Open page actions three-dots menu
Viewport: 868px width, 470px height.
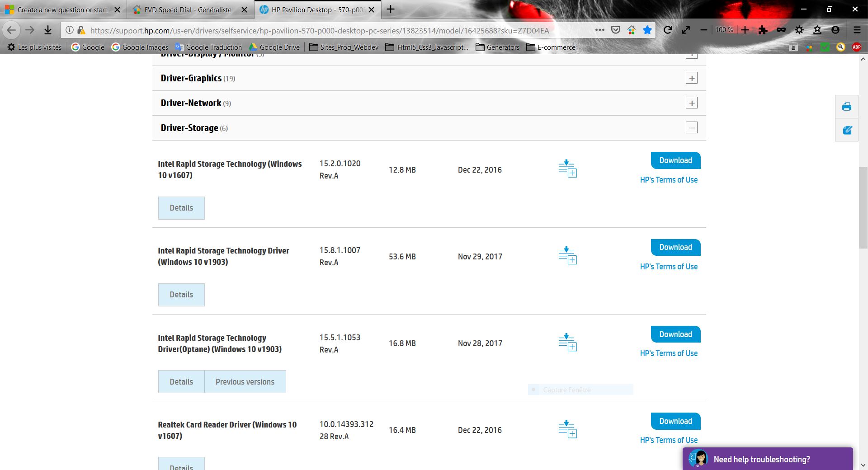coord(599,30)
